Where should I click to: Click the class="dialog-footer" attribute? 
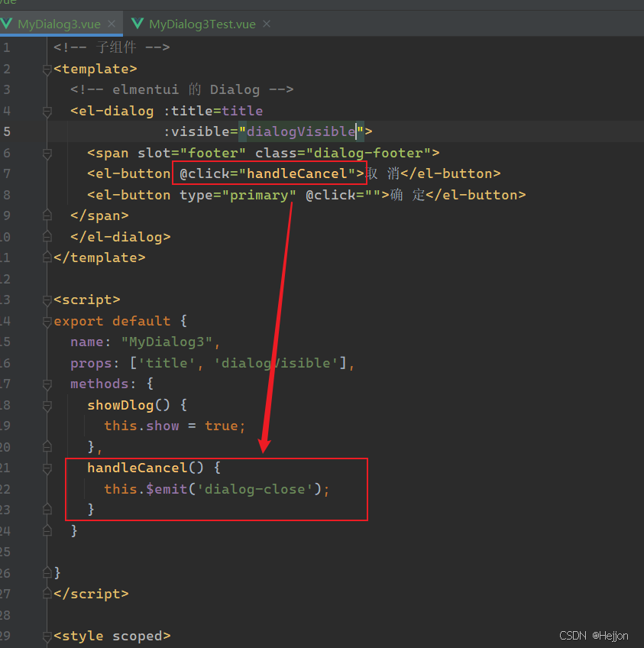pyautogui.click(x=343, y=153)
